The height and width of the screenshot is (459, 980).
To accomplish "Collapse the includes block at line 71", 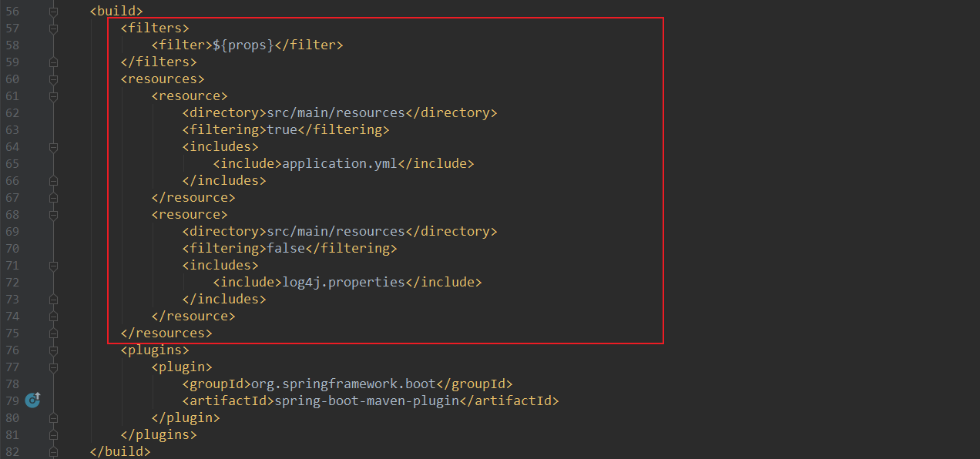I will click(53, 266).
